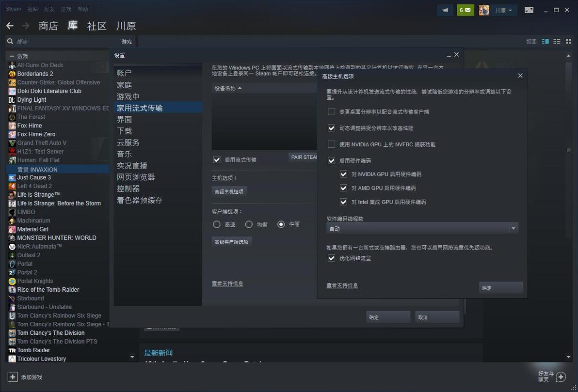The width and height of the screenshot is (578, 392).
Task: Go to the 社区 tab
Action: tap(96, 26)
